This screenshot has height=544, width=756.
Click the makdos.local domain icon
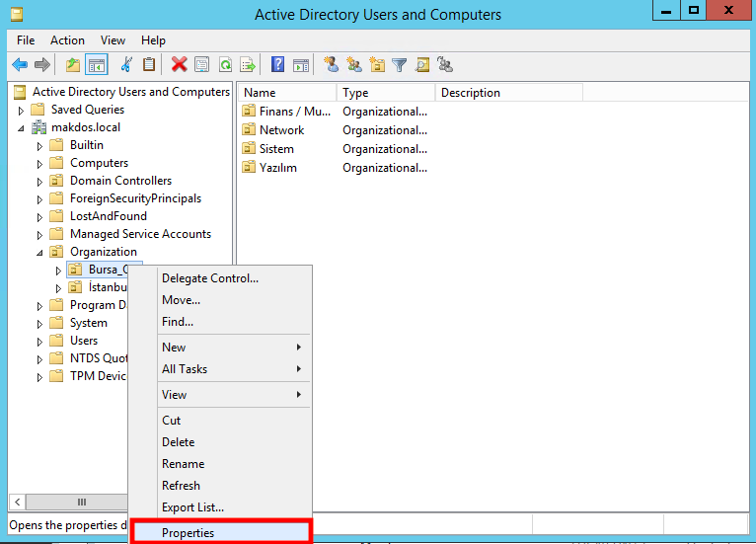[x=39, y=127]
